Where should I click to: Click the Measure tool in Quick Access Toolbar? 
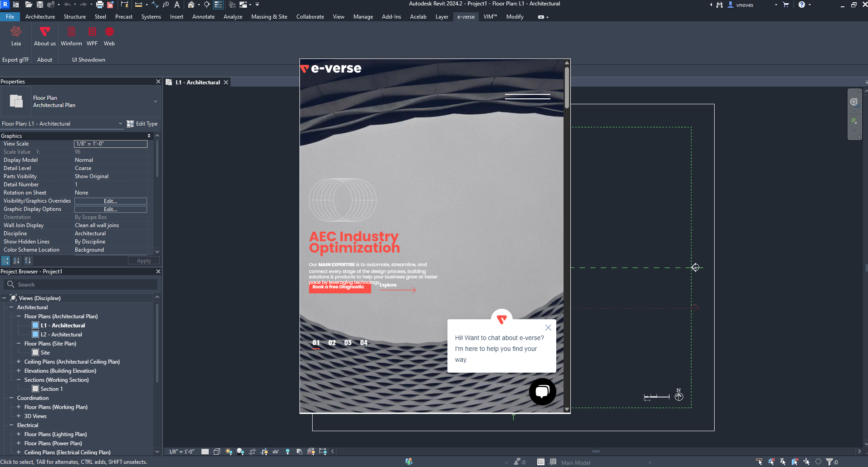138,5
